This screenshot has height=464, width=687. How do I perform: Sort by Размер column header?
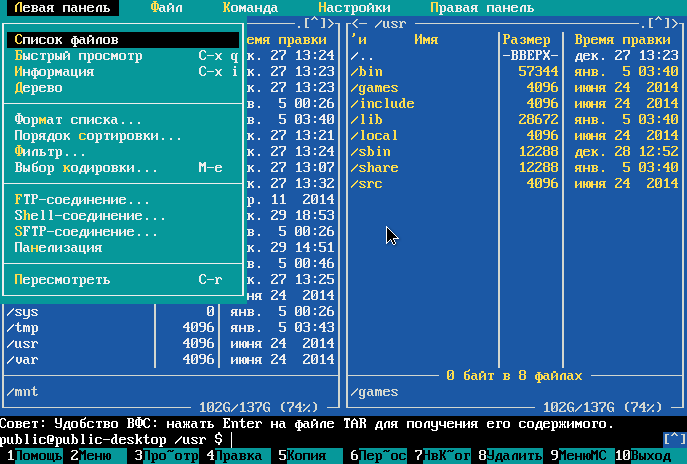(525, 40)
